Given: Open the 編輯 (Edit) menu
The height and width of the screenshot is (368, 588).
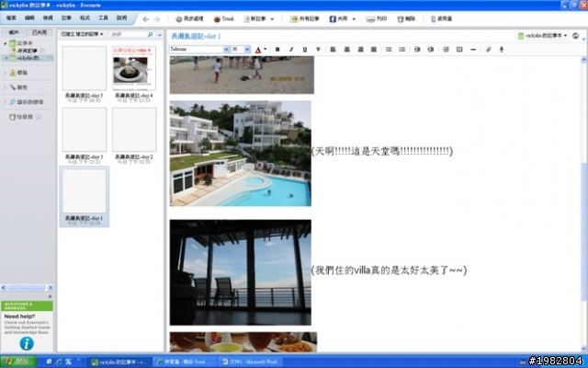Looking at the screenshot, I should (29, 18).
